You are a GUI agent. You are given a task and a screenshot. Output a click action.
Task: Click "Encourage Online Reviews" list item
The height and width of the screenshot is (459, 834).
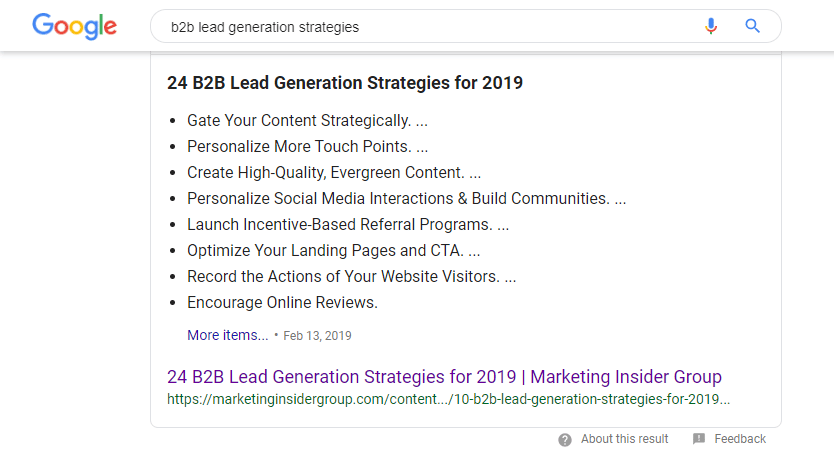pyautogui.click(x=282, y=302)
